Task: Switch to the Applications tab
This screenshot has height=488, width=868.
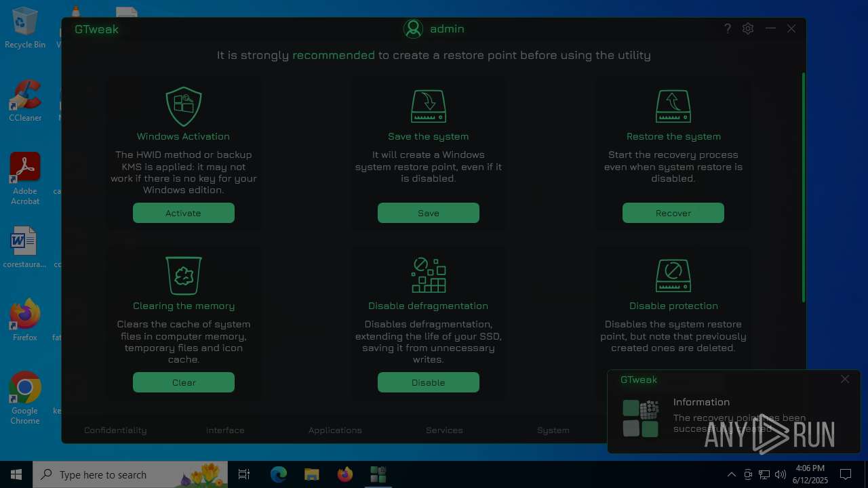Action: tap(335, 430)
